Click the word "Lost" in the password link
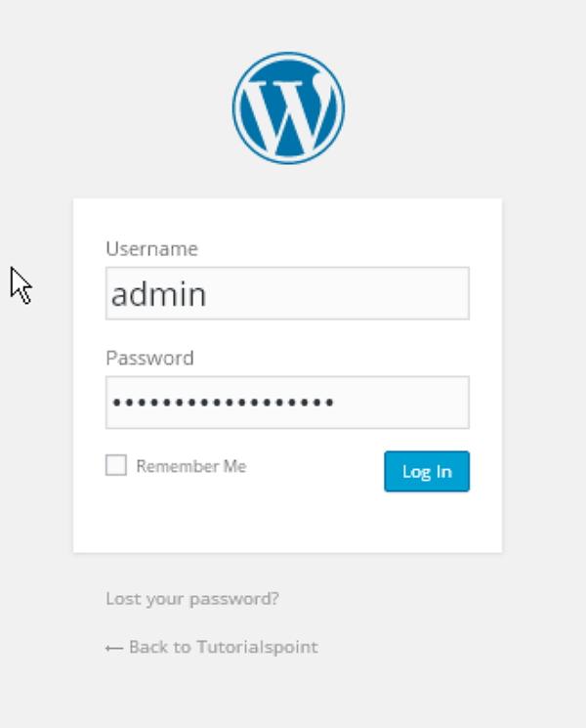Screen dimensions: 586x728 121,599
